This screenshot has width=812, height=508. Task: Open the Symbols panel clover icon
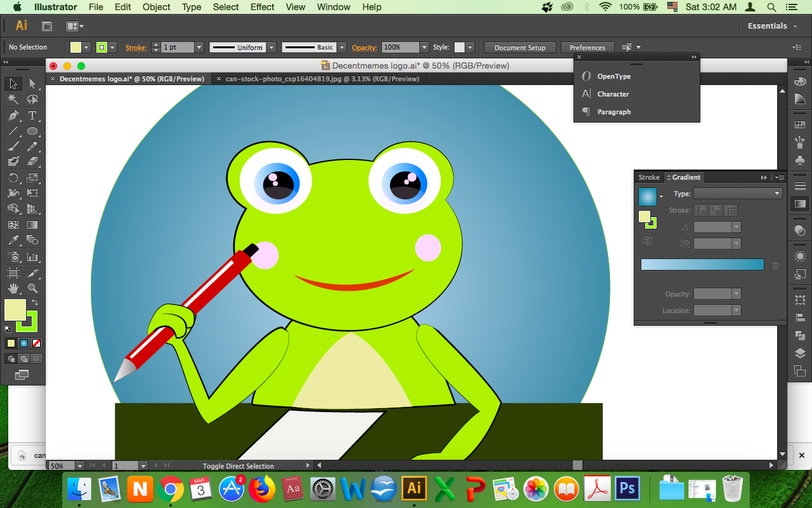tap(800, 160)
